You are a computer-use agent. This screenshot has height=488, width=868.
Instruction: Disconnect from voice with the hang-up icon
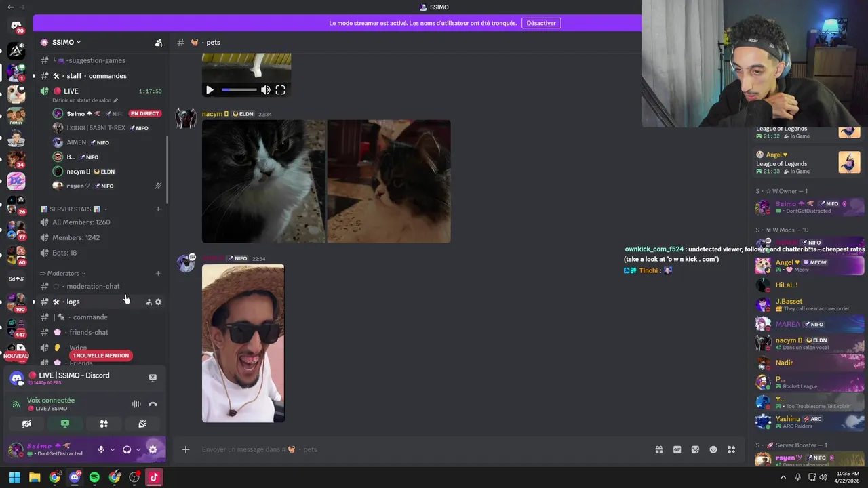[153, 404]
